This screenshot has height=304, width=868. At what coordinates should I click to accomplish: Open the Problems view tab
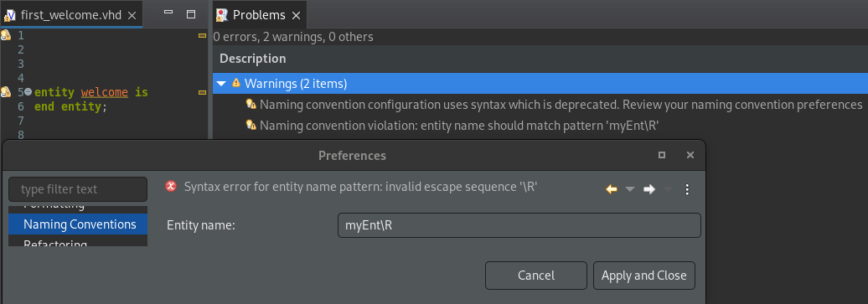coord(260,15)
